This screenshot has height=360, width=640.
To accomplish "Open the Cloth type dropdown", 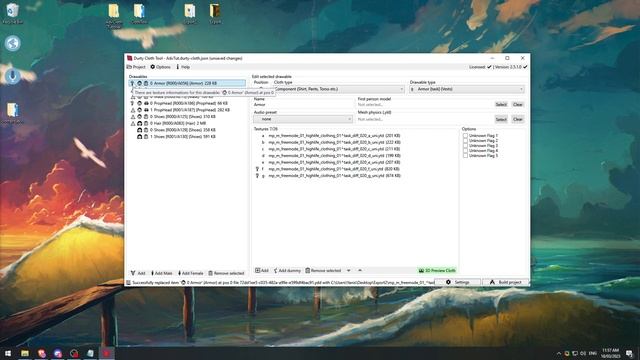I will tap(339, 89).
